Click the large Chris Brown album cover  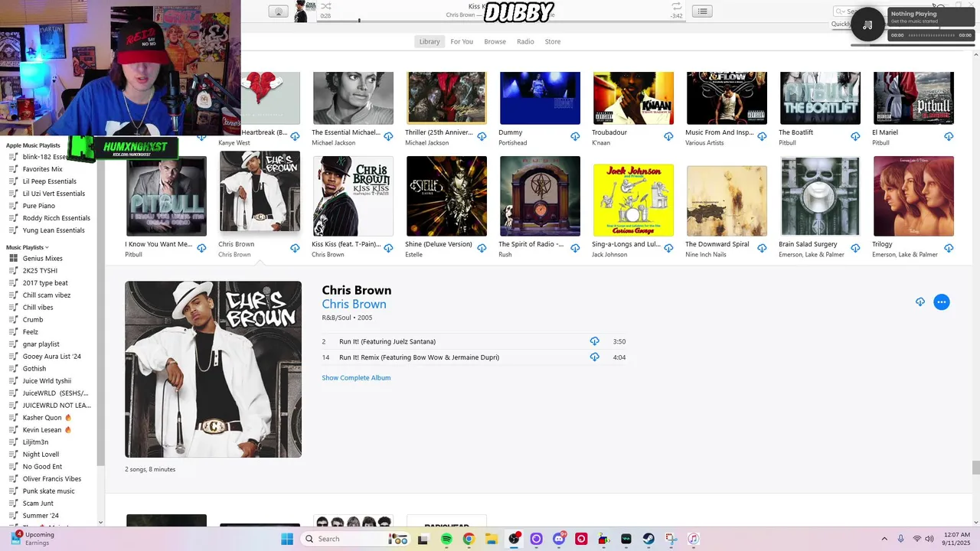click(x=213, y=369)
